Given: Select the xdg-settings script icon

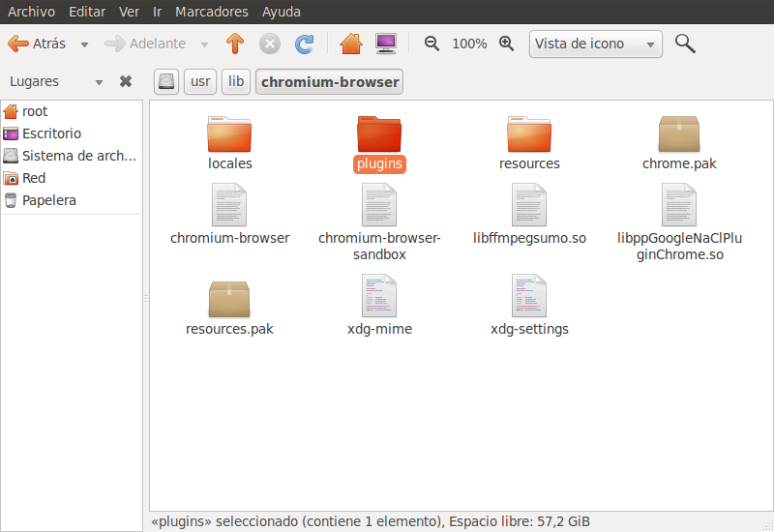Looking at the screenshot, I should [529, 296].
